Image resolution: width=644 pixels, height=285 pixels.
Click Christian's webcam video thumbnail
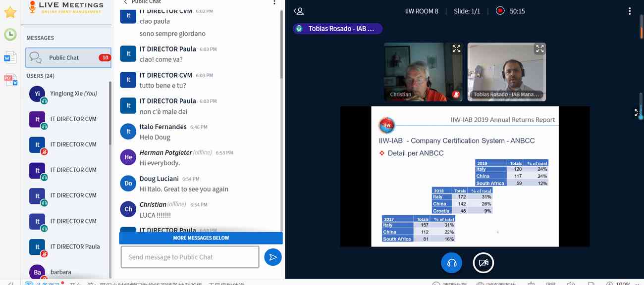[423, 72]
